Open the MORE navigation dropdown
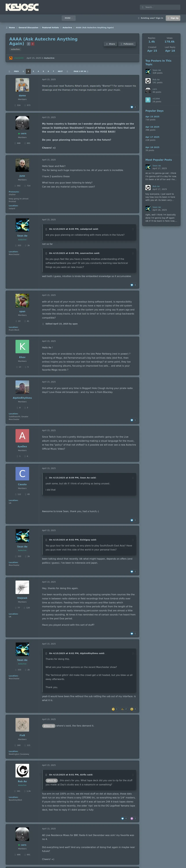 coord(69,18)
